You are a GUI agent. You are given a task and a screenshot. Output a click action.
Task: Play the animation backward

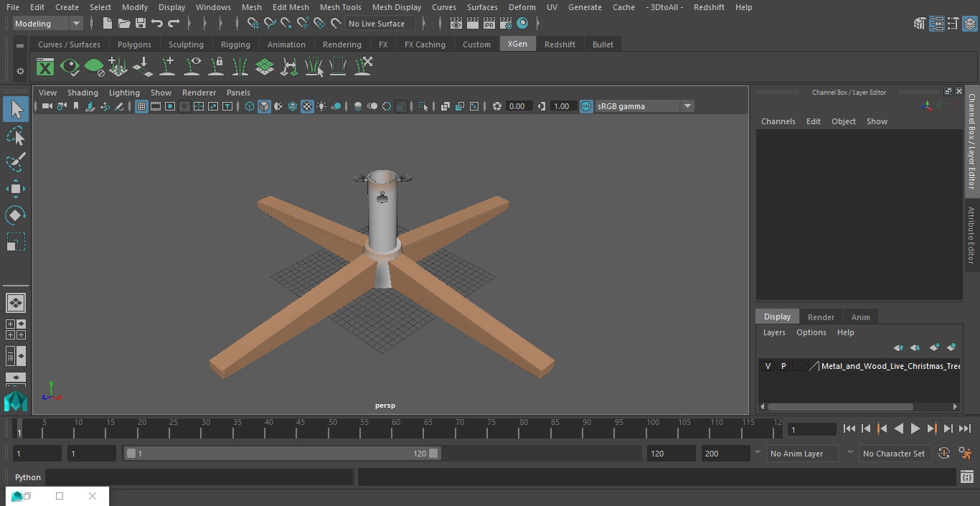(898, 428)
